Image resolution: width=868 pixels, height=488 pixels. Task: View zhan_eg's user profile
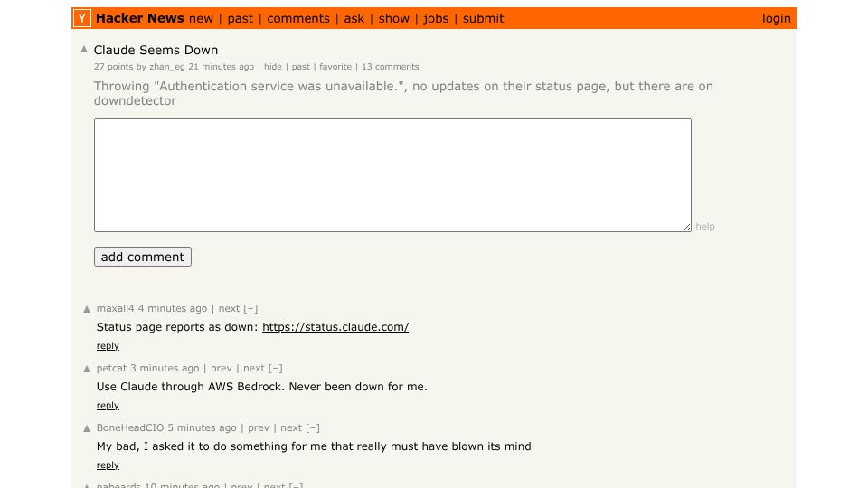(166, 67)
